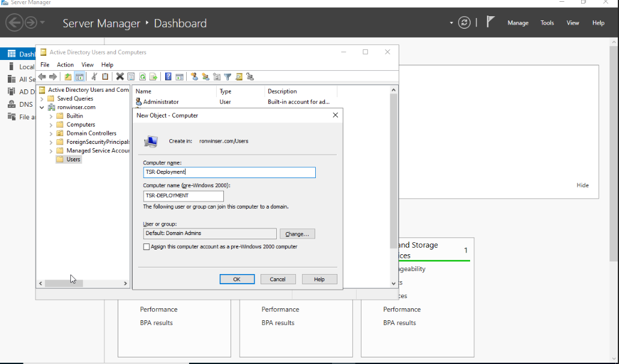Viewport: 619px width, 364px height.
Task: Click the Delete (X) toolbar icon
Action: (x=120, y=77)
